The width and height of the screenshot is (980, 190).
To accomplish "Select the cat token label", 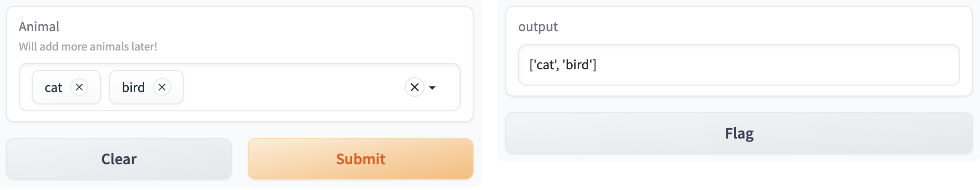I will 54,88.
